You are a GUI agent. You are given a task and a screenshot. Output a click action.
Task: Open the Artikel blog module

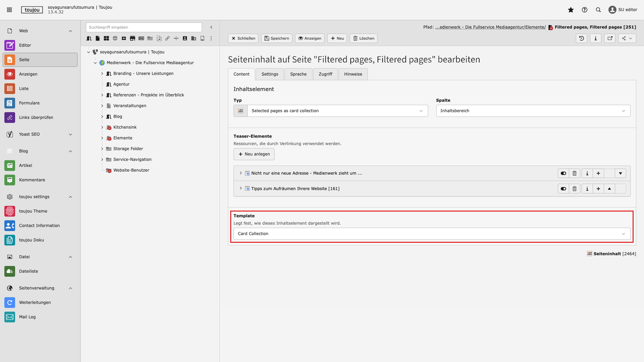click(40, 165)
